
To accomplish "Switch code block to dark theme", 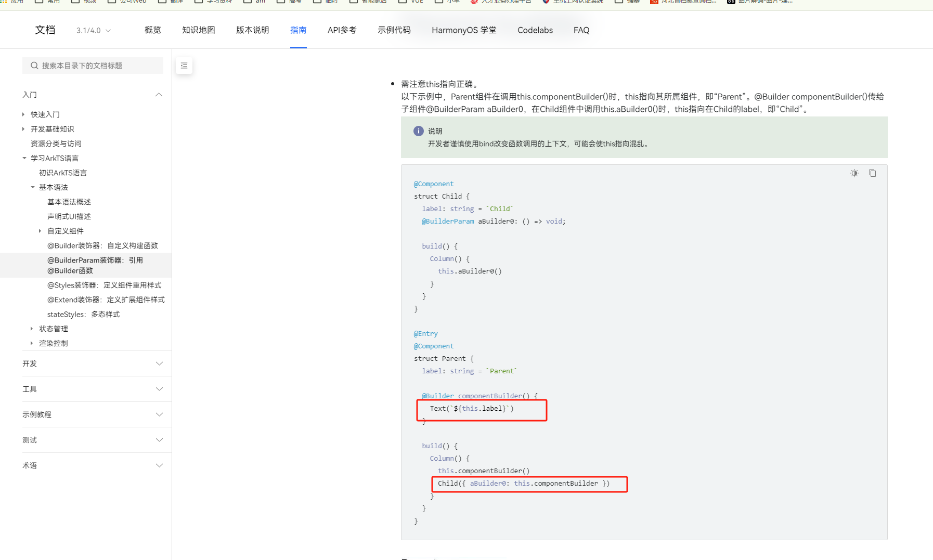I will (x=854, y=173).
